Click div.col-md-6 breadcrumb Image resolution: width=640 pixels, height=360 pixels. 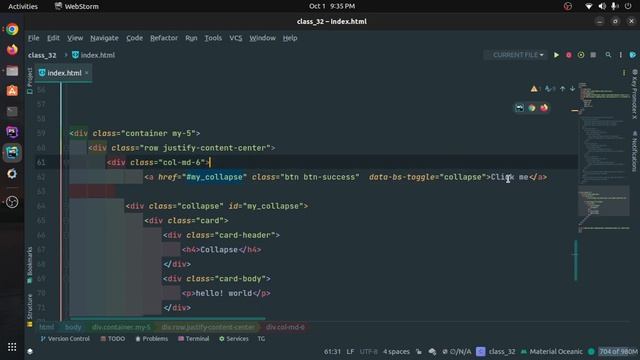[285, 327]
